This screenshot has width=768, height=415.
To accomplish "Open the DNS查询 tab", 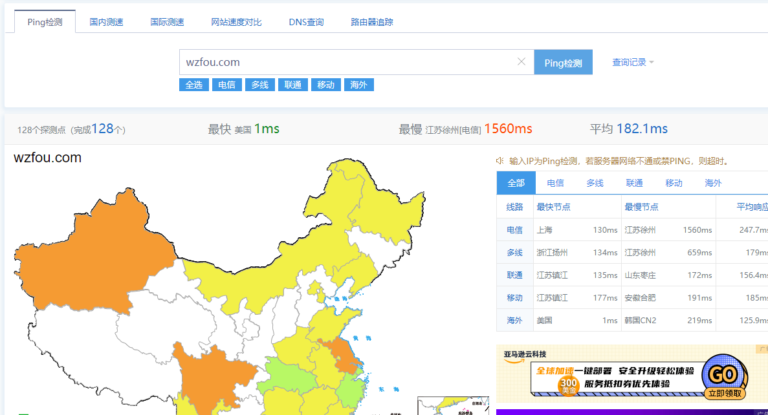I will pyautogui.click(x=305, y=21).
